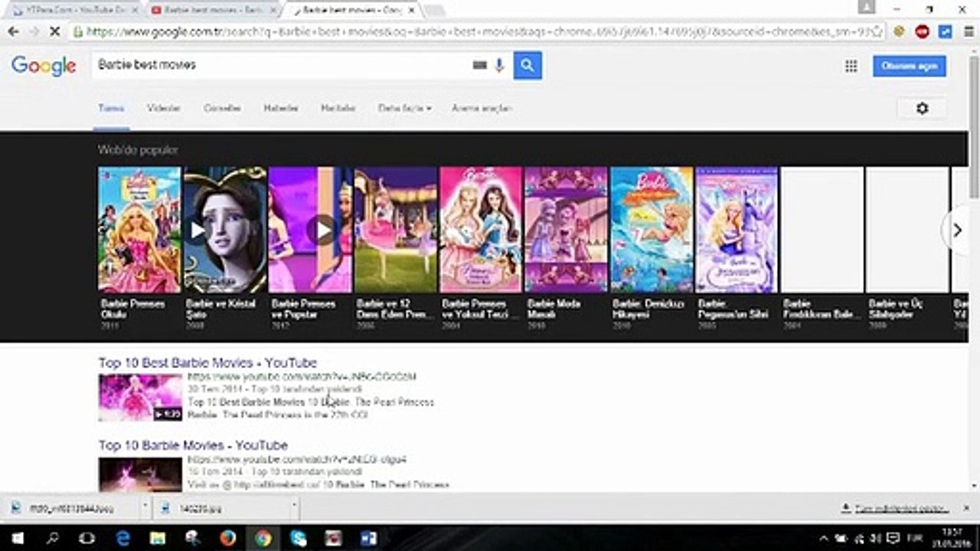Stop page loading with the X button
This screenshot has width=980, height=551.
[55, 32]
